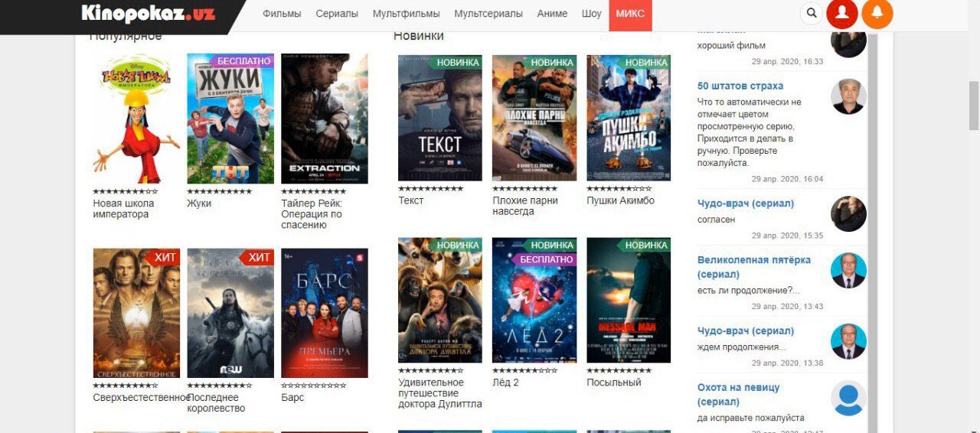980x433 pixels.
Task: Click the Барс title link
Action: (x=292, y=398)
